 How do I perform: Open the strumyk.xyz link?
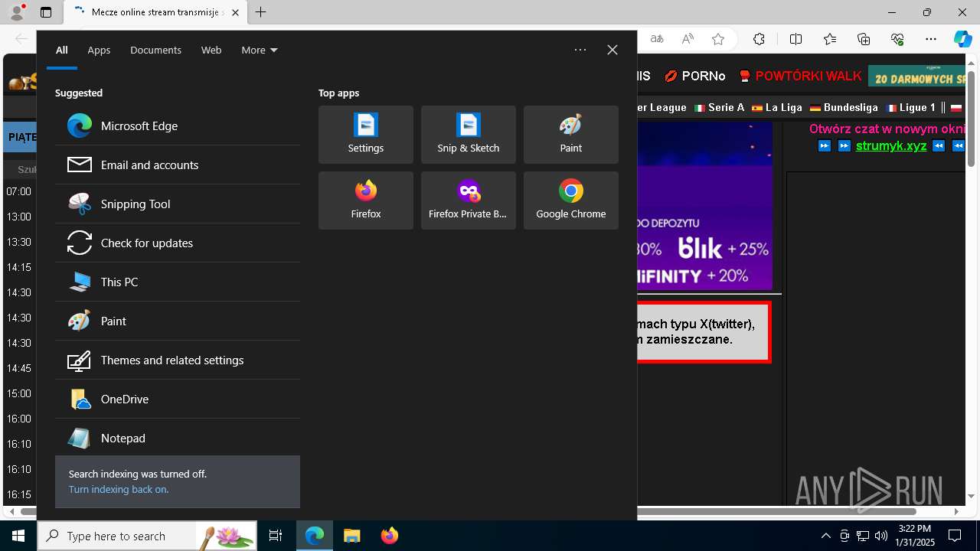(x=891, y=145)
